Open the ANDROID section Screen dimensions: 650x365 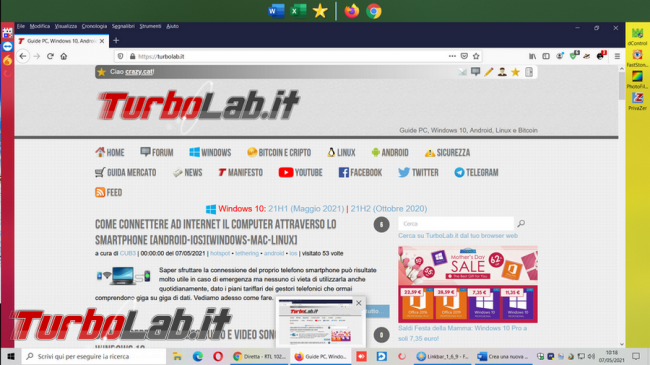pyautogui.click(x=390, y=152)
